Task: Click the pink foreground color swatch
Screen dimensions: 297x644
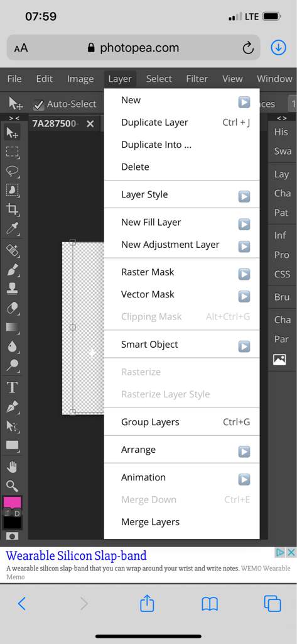Action: [11, 503]
